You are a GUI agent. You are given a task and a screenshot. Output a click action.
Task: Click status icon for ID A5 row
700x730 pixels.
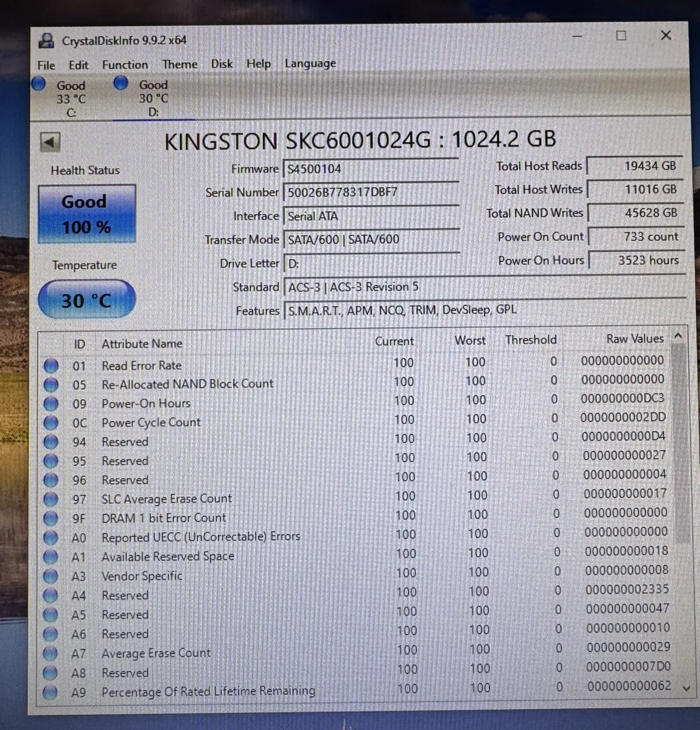pos(51,615)
